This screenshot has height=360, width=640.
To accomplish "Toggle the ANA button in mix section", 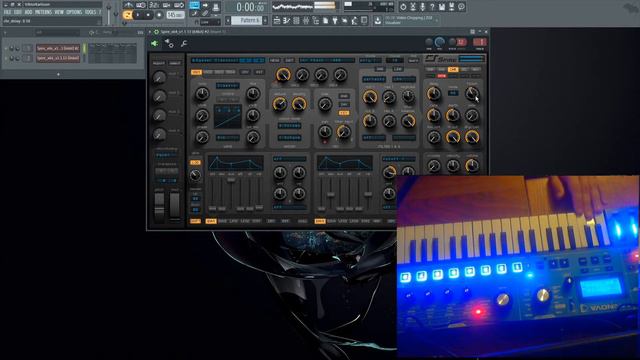I will pyautogui.click(x=344, y=96).
